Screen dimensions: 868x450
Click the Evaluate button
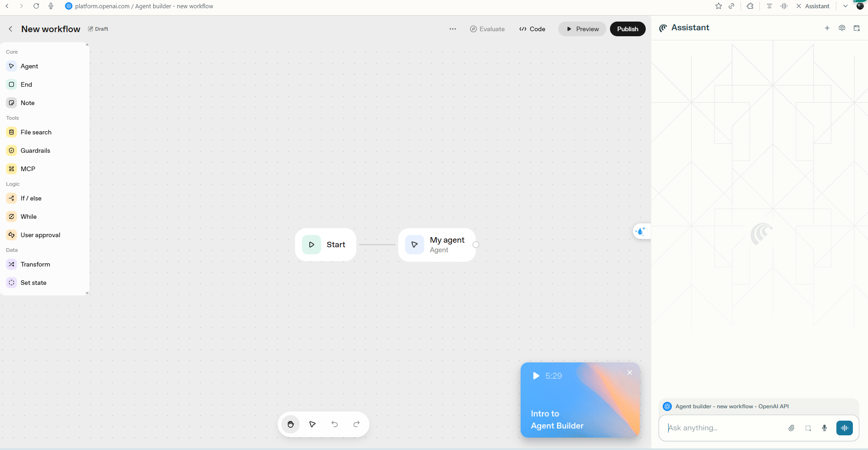click(x=487, y=29)
